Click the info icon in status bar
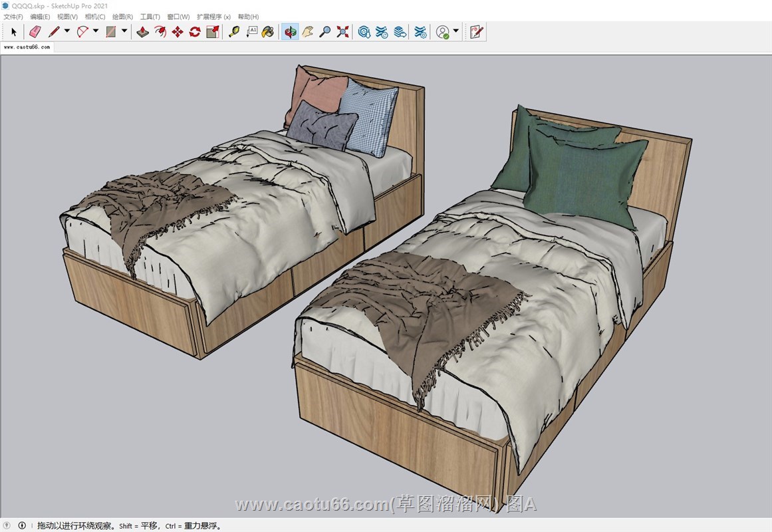This screenshot has height=532, width=772. pos(22,525)
